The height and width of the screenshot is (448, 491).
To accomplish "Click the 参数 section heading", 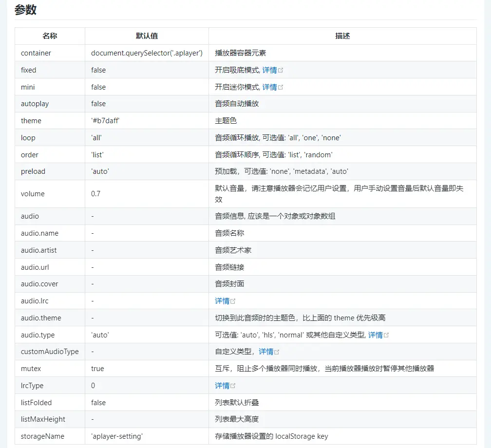I will pos(25,10).
